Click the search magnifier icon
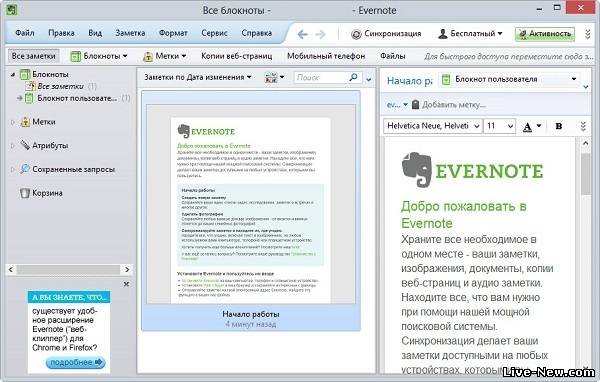 coord(354,77)
